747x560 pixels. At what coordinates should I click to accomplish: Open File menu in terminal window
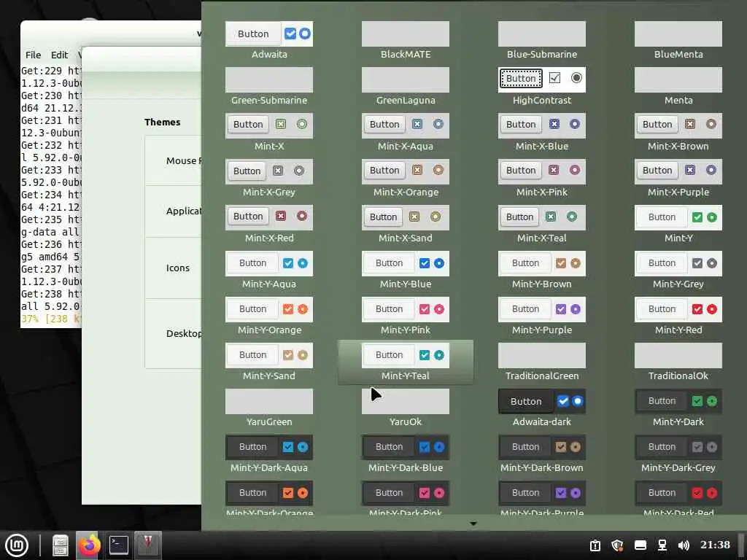33,55
